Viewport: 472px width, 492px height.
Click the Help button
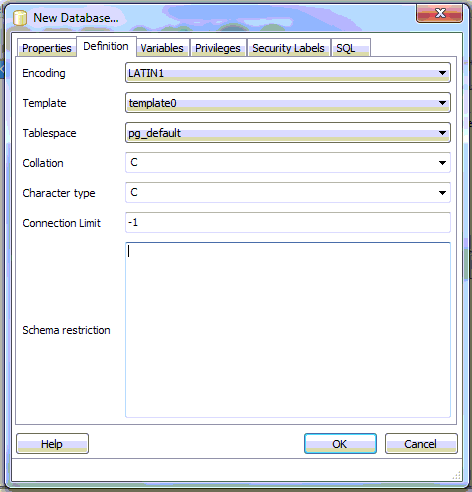52,444
